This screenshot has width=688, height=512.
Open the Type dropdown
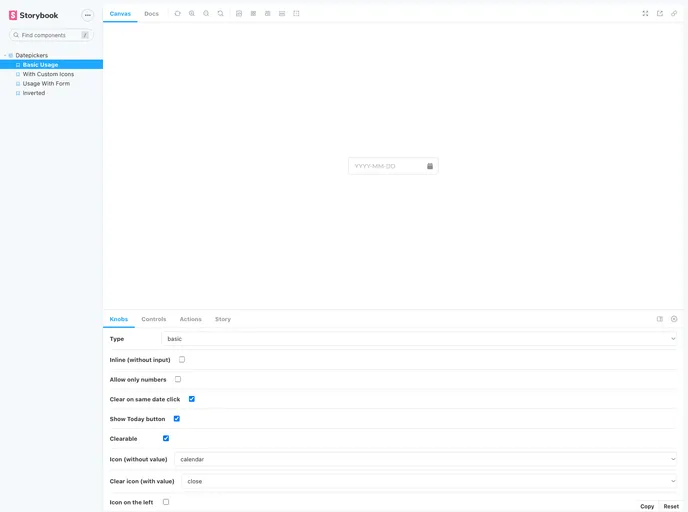[x=419, y=339]
